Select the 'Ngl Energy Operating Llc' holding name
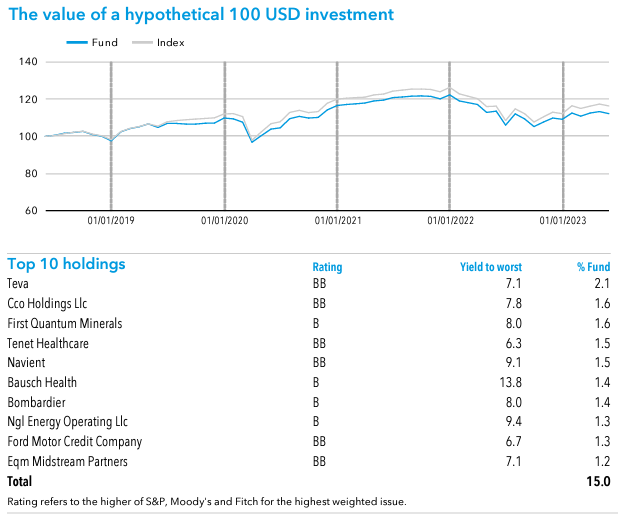Image resolution: width=618 pixels, height=515 pixels. (x=67, y=422)
